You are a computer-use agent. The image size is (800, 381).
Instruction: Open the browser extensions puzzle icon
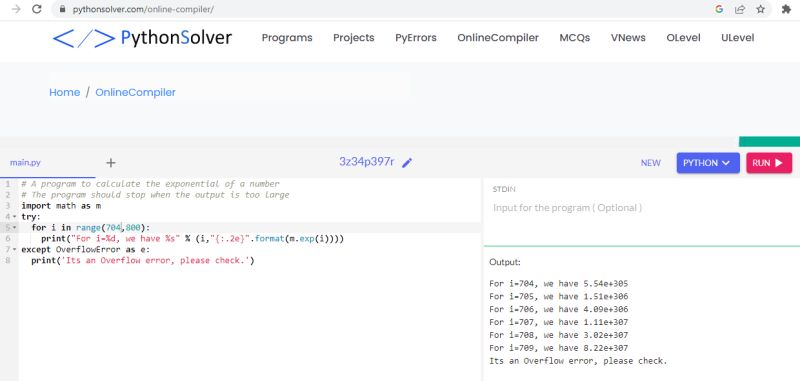pyautogui.click(x=786, y=9)
